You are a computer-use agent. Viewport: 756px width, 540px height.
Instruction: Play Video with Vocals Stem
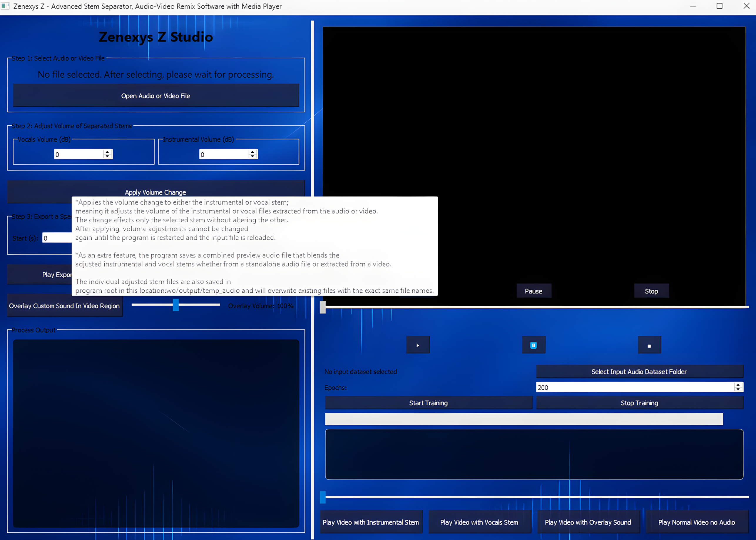click(x=479, y=522)
